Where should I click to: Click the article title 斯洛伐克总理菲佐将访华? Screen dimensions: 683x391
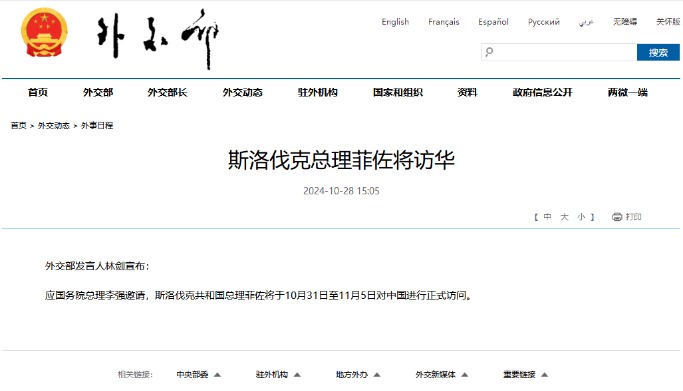pos(341,160)
